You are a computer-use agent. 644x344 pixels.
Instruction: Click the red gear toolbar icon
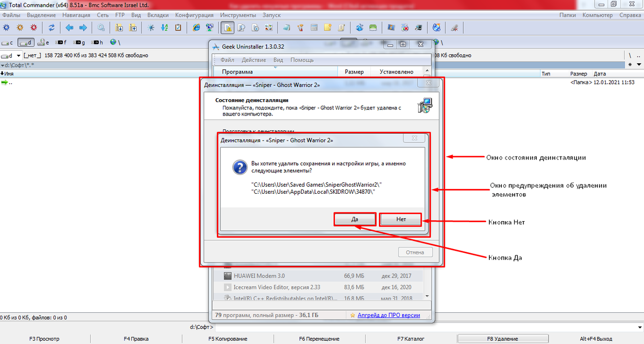point(34,27)
